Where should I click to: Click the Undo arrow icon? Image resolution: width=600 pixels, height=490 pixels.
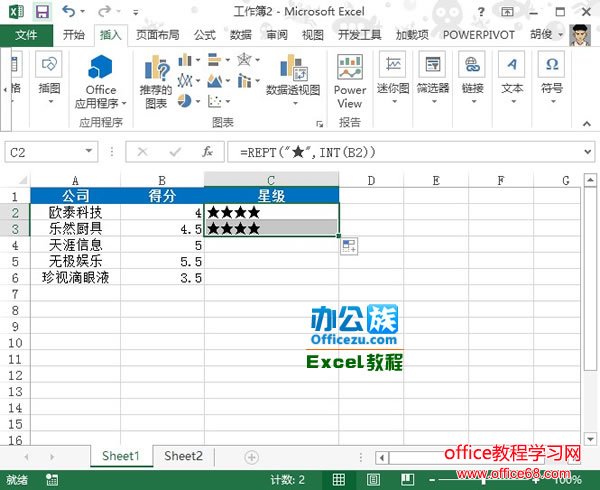(x=69, y=11)
